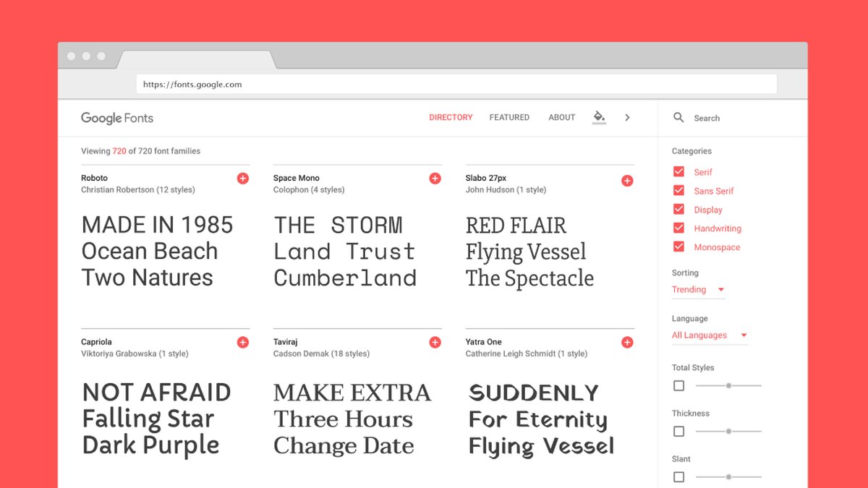The height and width of the screenshot is (488, 868).
Task: Add Space Mono font with plus icon
Action: click(x=435, y=179)
